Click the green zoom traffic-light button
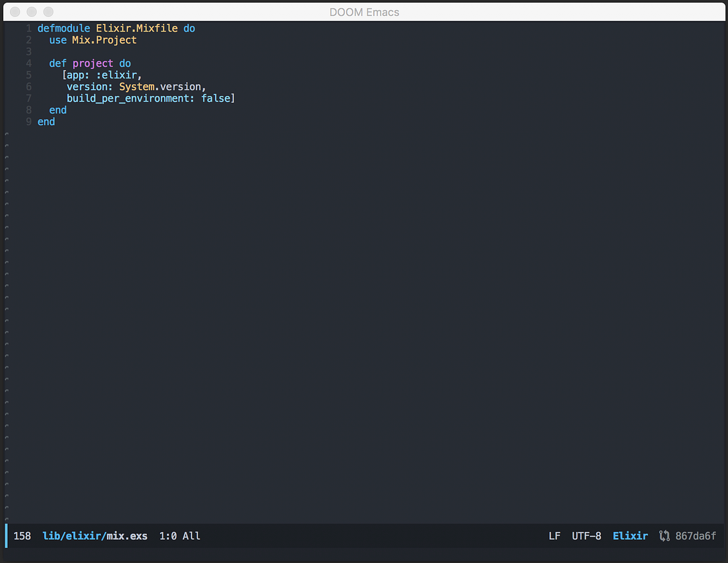This screenshot has width=728, height=563. [x=47, y=11]
